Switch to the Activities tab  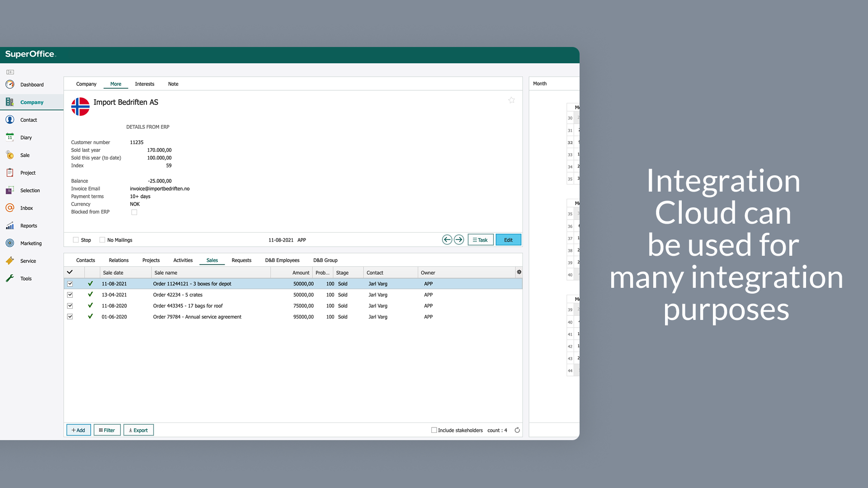183,260
